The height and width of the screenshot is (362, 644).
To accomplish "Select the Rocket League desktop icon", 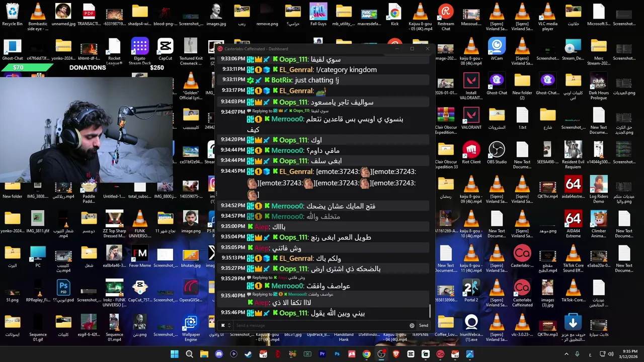I will pyautogui.click(x=114, y=52).
